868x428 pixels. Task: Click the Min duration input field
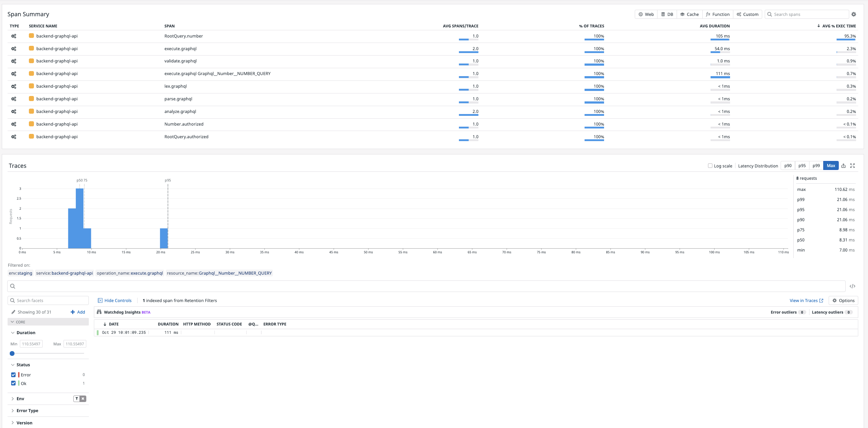31,344
